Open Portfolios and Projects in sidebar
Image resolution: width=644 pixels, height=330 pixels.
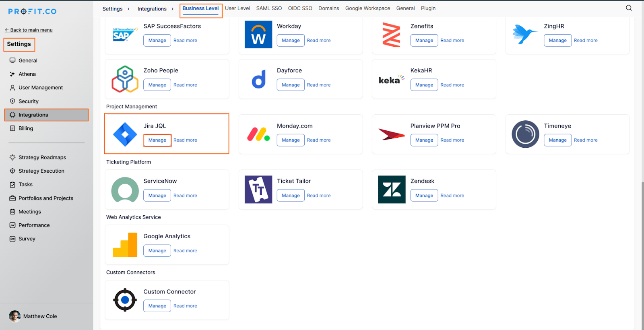(x=46, y=198)
